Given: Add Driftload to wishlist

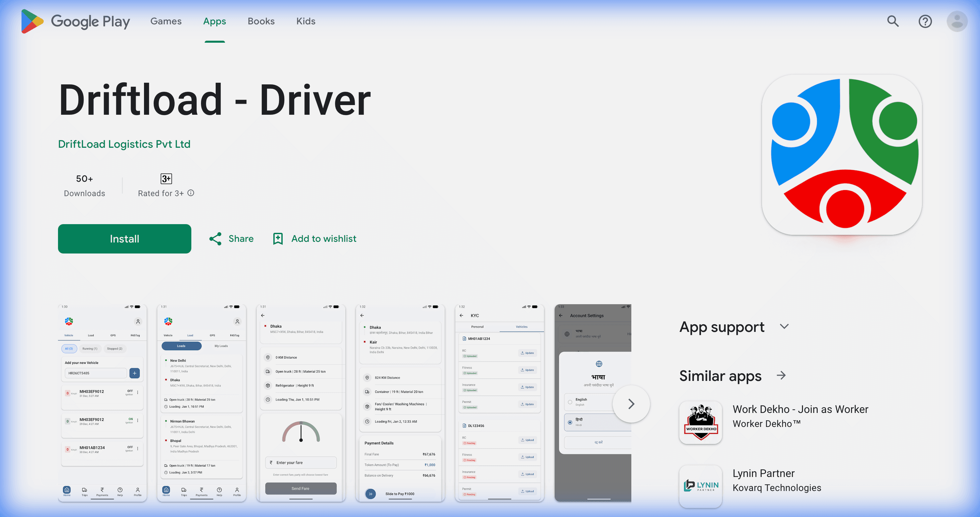Looking at the screenshot, I should click(x=313, y=239).
